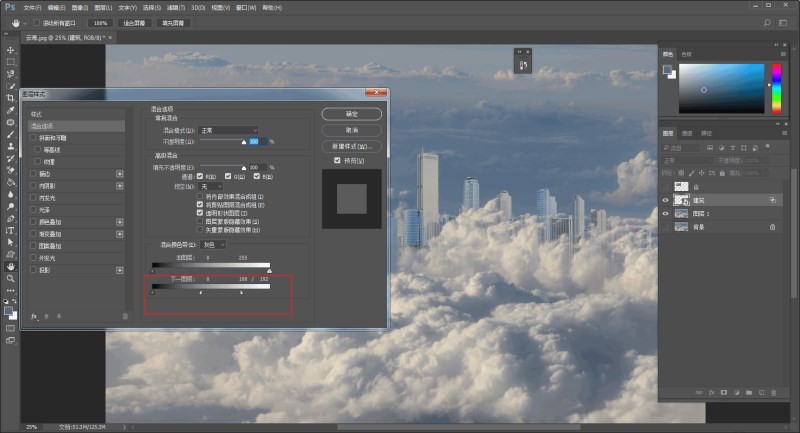Select the 图层 1 layer thumbnail
Image resolution: width=800 pixels, height=433 pixels.
(682, 213)
